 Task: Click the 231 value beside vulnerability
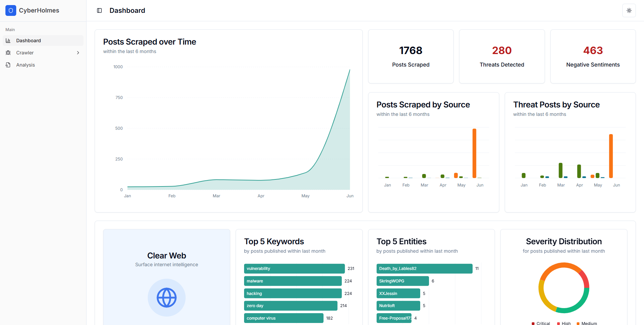click(x=351, y=269)
